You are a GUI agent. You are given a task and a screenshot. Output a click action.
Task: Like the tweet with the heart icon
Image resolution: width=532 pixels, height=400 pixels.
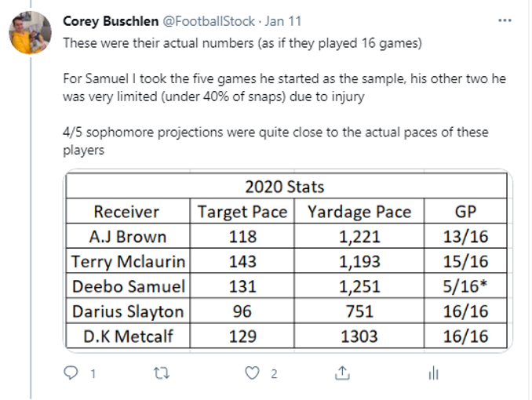click(252, 373)
